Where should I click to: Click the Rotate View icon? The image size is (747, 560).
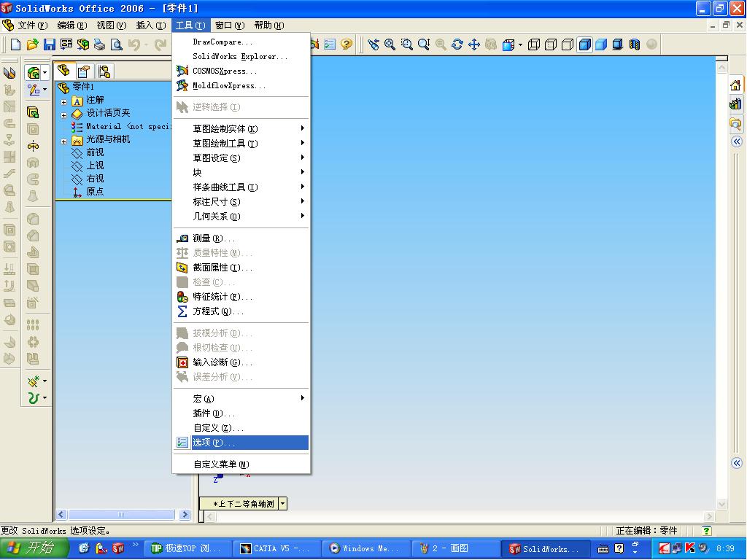coord(457,44)
